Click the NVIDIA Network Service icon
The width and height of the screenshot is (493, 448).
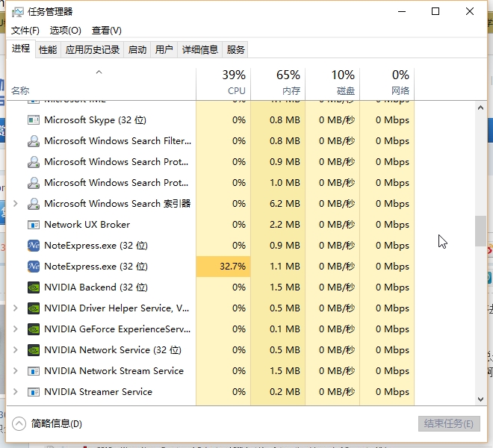(34, 350)
